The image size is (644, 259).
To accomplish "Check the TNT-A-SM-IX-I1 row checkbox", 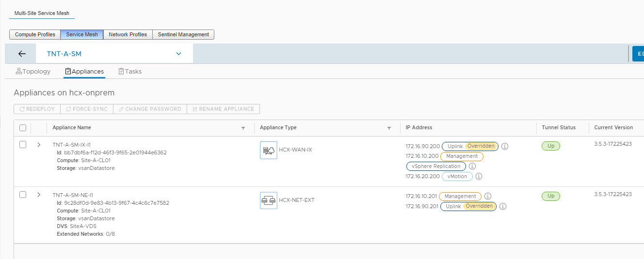I will pos(23,145).
